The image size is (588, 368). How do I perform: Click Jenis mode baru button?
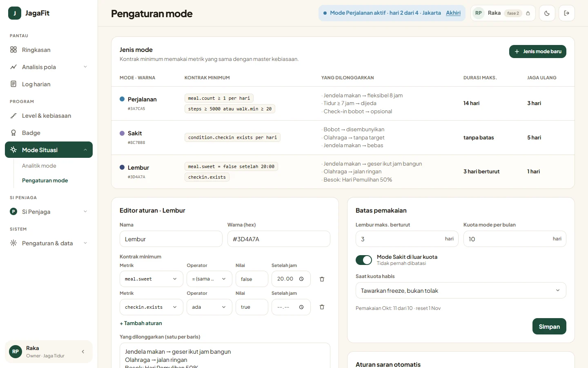[538, 52]
